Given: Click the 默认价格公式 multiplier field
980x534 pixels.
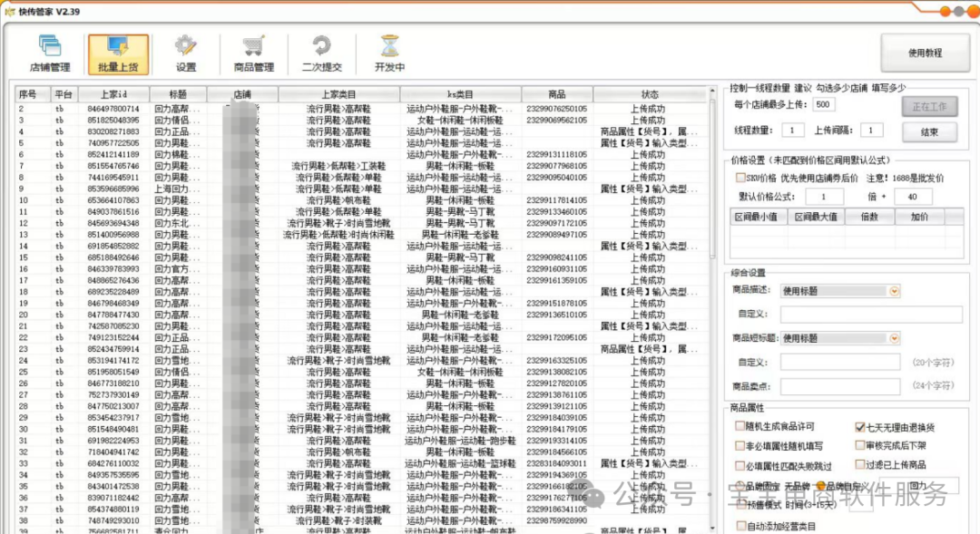Looking at the screenshot, I should click(x=824, y=197).
